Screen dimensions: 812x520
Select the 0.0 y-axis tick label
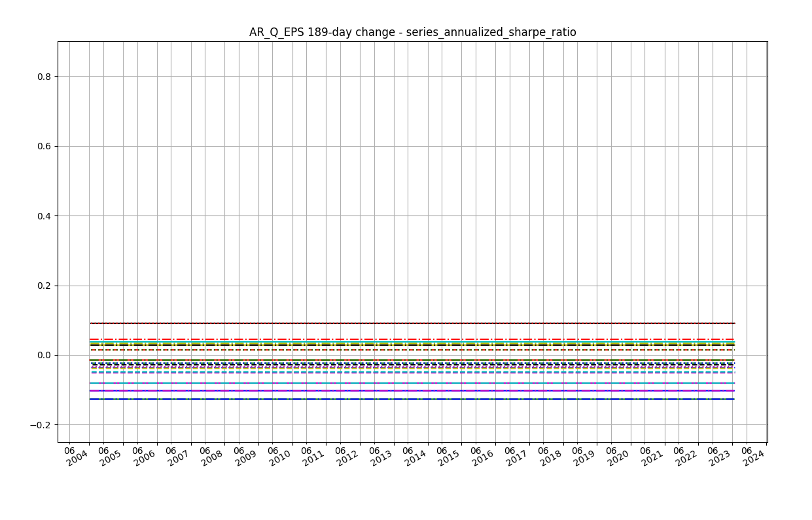[45, 356]
